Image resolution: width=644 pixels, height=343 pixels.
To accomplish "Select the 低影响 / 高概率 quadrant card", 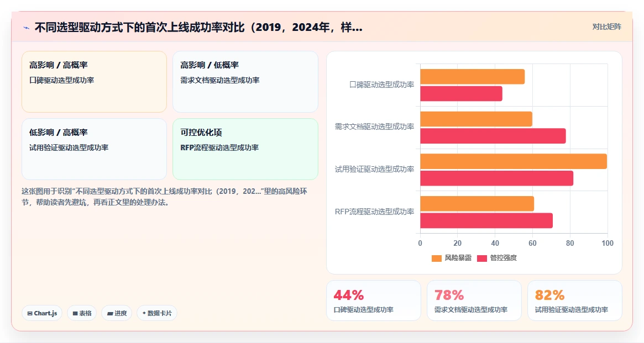I will pyautogui.click(x=94, y=149).
